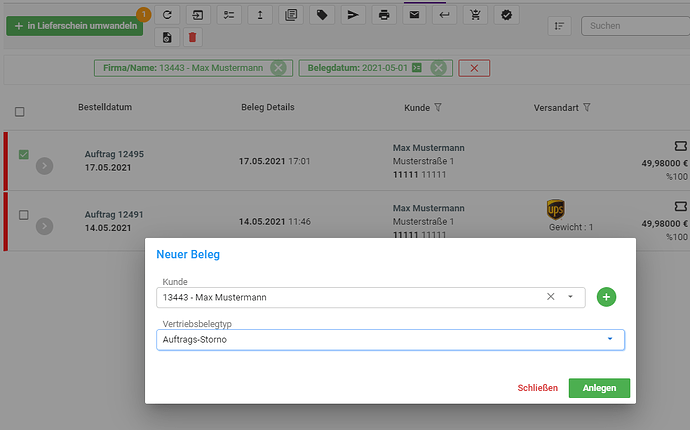The height and width of the screenshot is (430, 690).
Task: Click the coupon ticket icon in Auftrag 12491 row
Action: tap(680, 206)
